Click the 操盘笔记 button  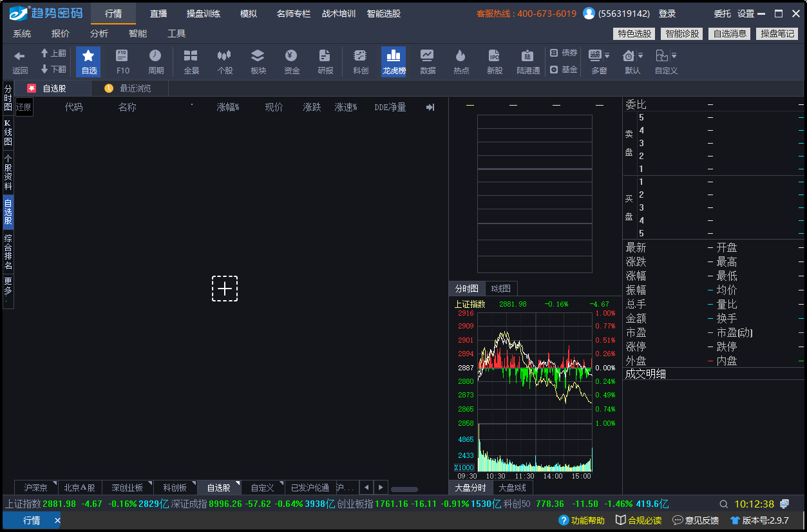click(x=777, y=33)
